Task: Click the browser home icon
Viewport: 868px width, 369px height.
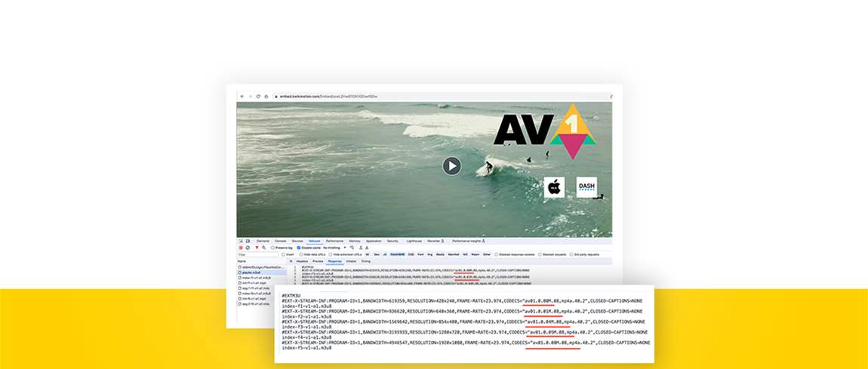Action: (x=266, y=97)
